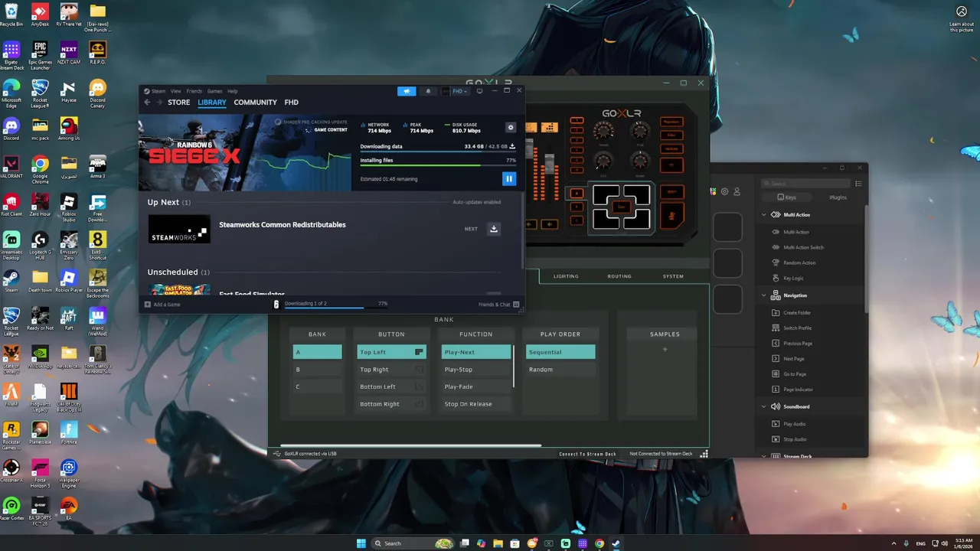Collapse the Navigation category

[763, 295]
